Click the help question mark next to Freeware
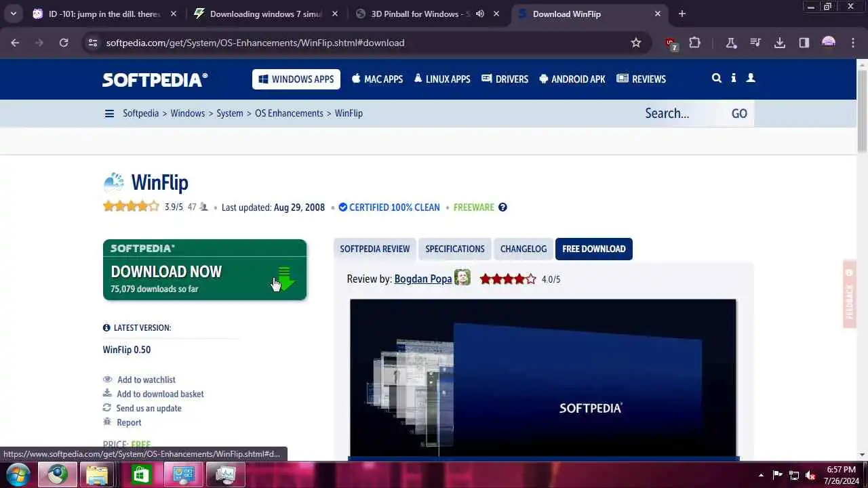Viewport: 868px width, 488px height. [x=502, y=207]
